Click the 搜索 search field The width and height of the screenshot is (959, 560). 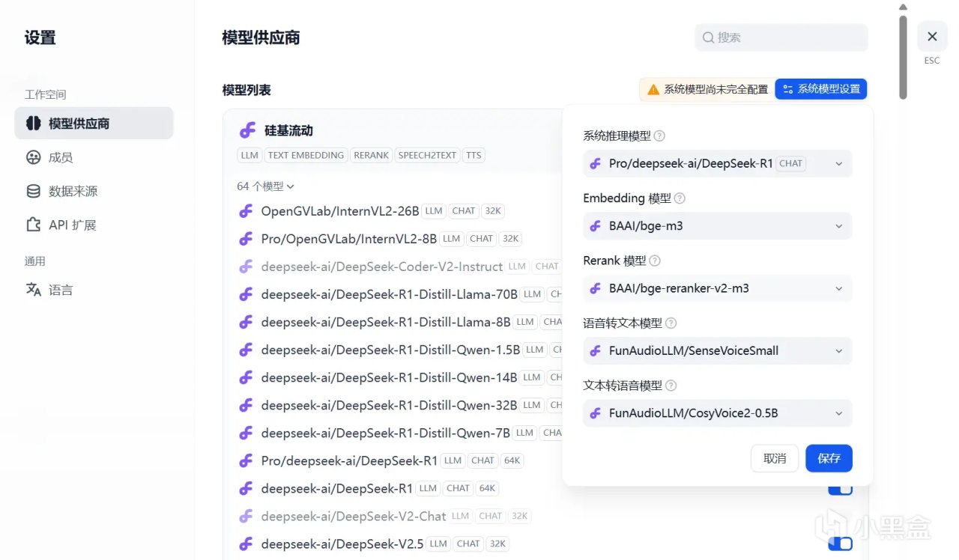[x=781, y=37]
